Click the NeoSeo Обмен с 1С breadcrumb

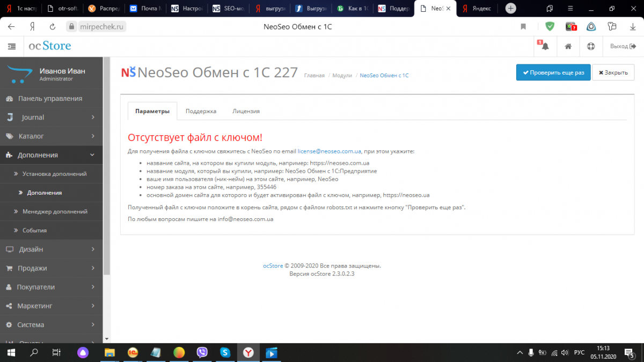click(384, 76)
